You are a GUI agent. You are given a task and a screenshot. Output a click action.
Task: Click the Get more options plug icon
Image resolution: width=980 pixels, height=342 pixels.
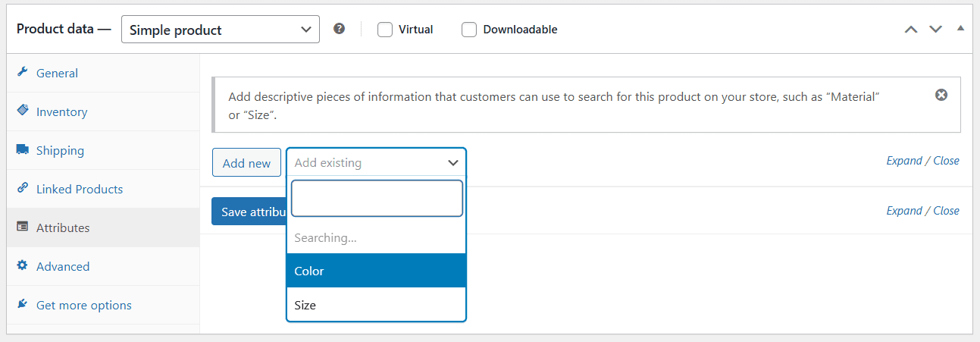click(22, 305)
